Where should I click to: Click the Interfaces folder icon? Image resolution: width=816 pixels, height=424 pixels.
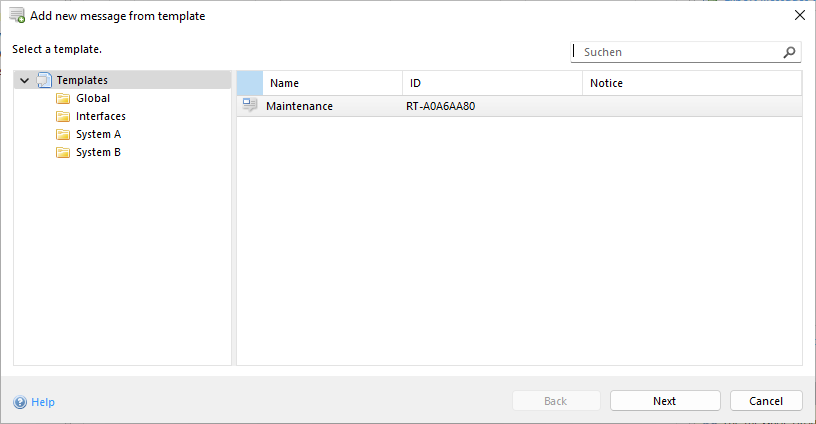63,116
